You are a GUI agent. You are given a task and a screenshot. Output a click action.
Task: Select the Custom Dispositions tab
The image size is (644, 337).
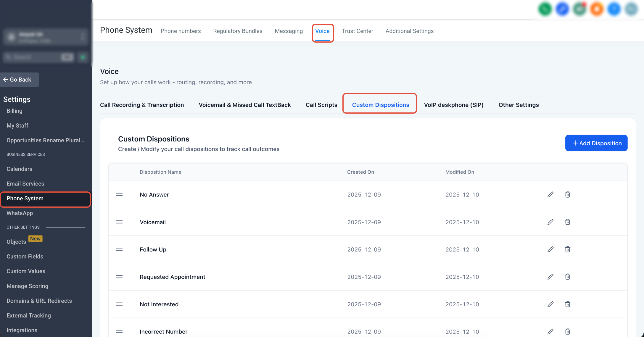(x=380, y=105)
